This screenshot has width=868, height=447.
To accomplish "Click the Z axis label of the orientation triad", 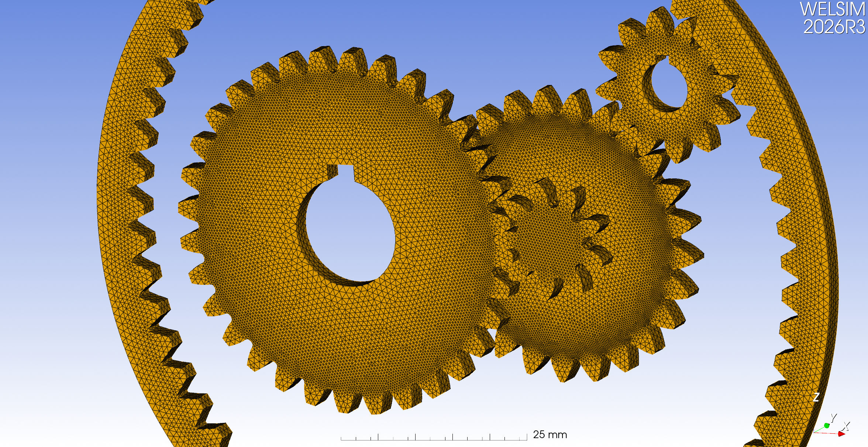I will click(816, 397).
